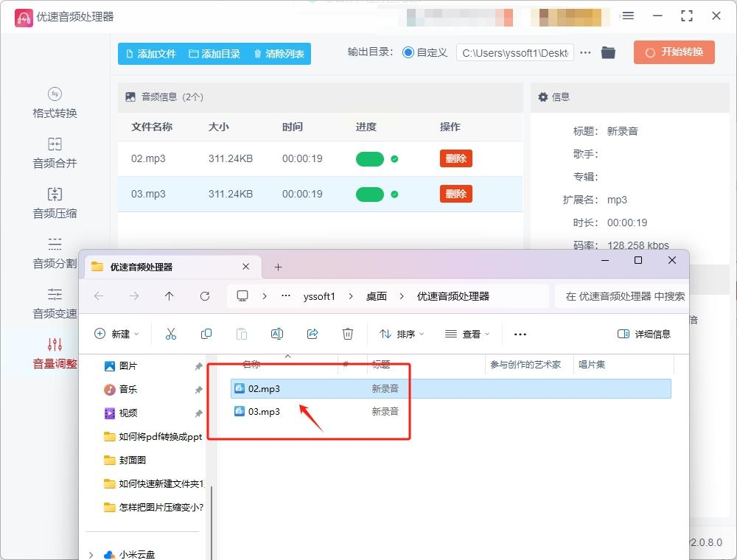Go forward in Explorer

pyautogui.click(x=134, y=296)
